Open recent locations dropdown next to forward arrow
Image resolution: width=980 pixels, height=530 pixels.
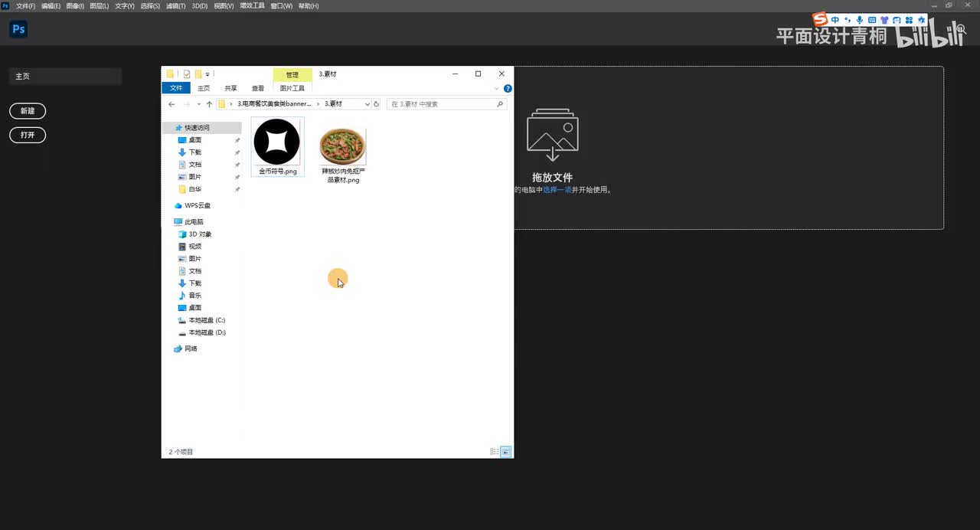(x=198, y=104)
